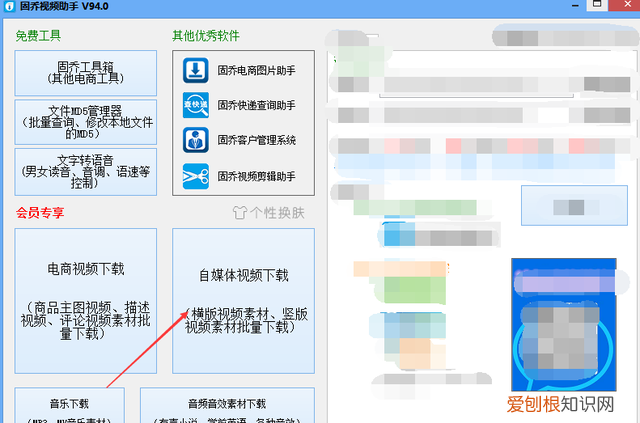Click the blurred button above the QR code
The width and height of the screenshot is (640, 423).
570,206
